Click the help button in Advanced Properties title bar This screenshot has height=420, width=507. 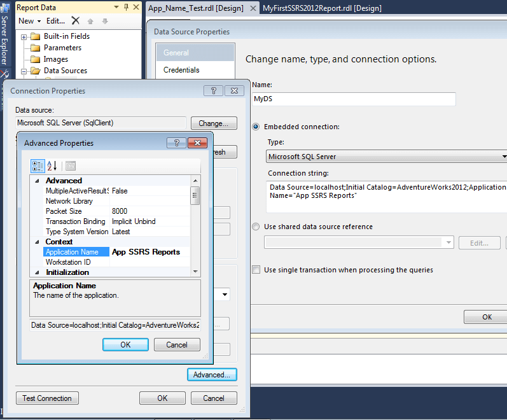(177, 143)
